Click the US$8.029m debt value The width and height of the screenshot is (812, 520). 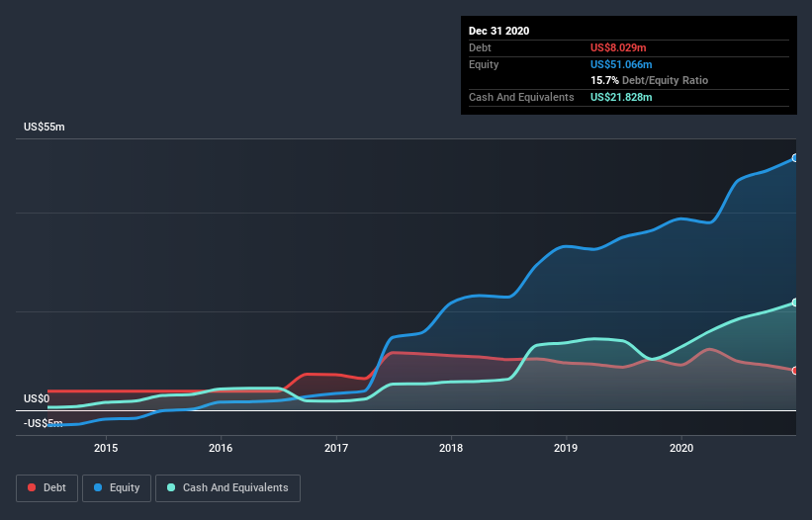618,47
